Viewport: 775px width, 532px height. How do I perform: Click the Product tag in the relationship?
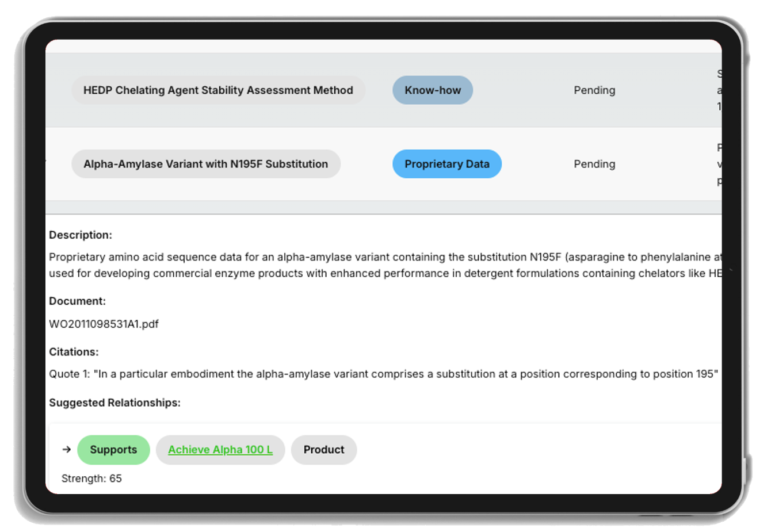(323, 450)
